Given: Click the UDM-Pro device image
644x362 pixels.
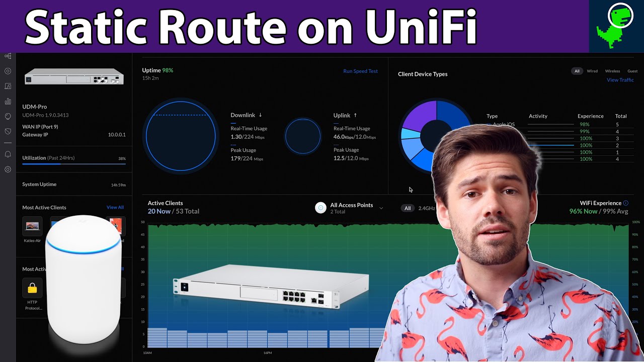Looking at the screenshot, I should [74, 76].
